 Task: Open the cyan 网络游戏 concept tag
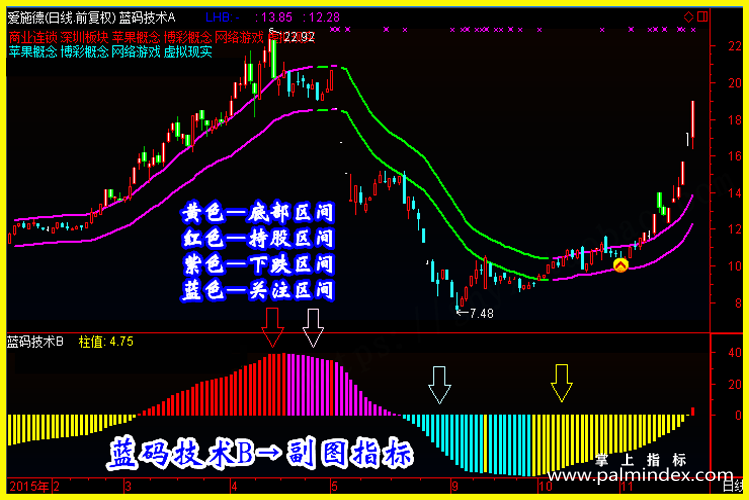pos(136,52)
